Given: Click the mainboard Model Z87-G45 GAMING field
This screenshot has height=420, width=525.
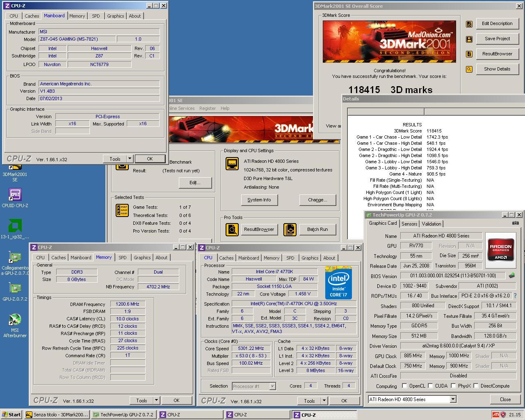Looking at the screenshot, I should (x=77, y=39).
